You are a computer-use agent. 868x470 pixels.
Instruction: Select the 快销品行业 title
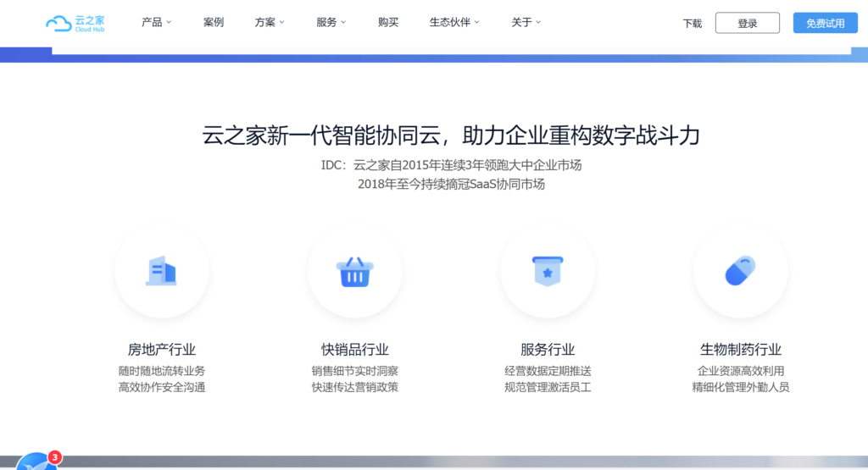[355, 350]
